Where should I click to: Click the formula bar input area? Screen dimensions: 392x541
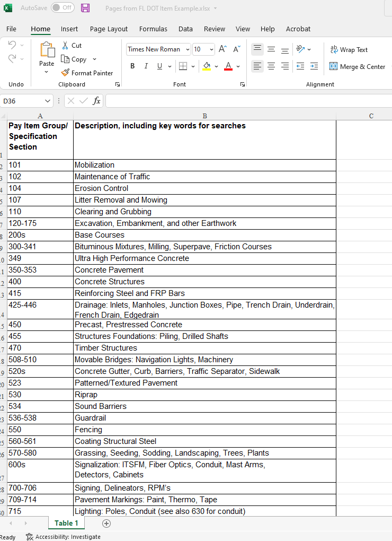point(248,101)
